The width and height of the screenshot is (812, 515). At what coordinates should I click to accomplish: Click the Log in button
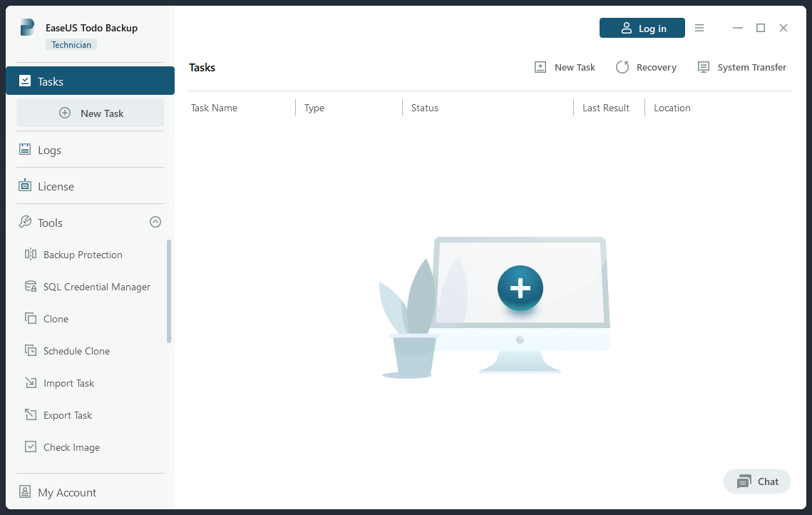click(x=642, y=28)
